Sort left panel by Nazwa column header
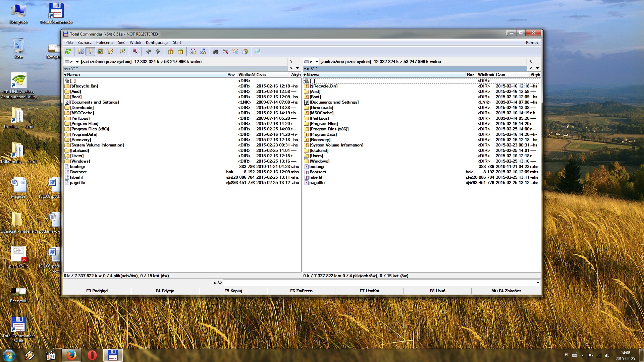The height and width of the screenshot is (362, 644). (145, 75)
